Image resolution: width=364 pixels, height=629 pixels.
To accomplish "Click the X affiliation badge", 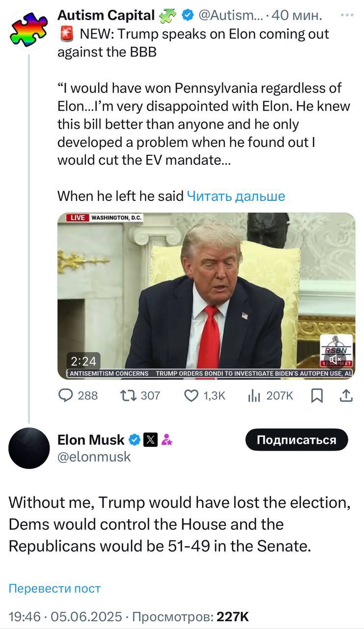I will pyautogui.click(x=150, y=440).
